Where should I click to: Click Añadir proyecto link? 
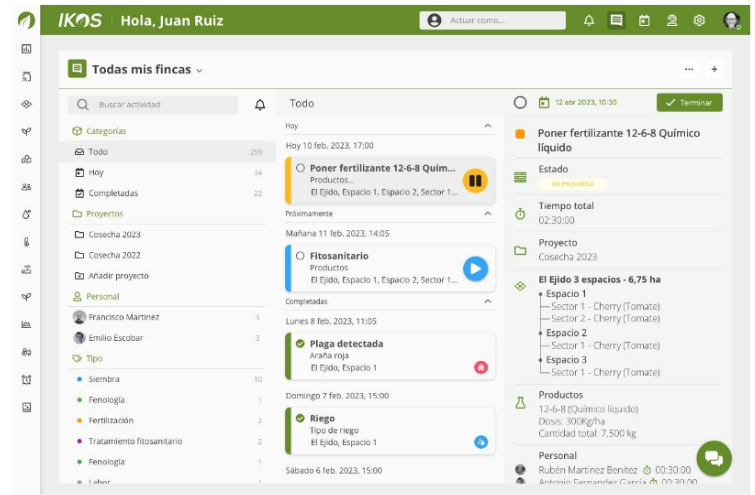pyautogui.click(x=118, y=276)
